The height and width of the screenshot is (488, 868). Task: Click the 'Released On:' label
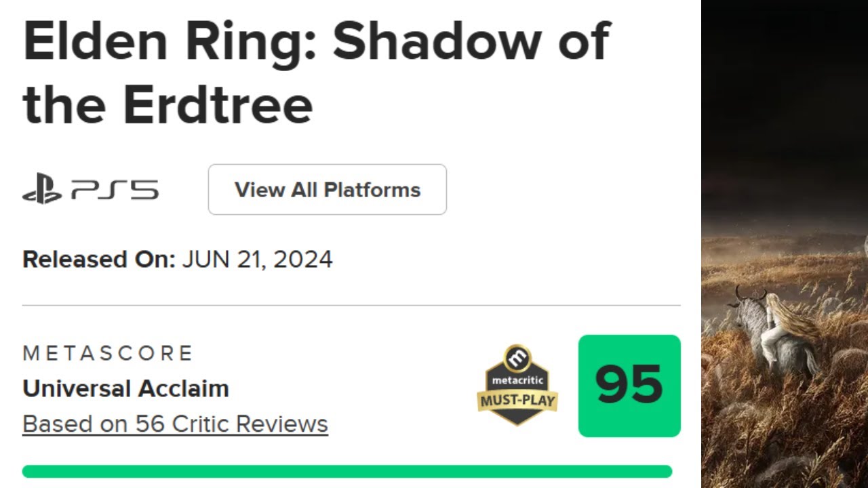point(99,260)
